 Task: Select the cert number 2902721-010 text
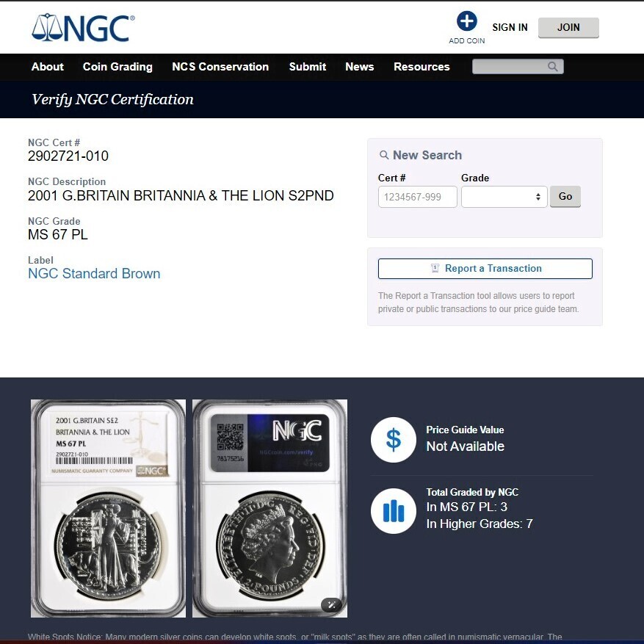[68, 156]
